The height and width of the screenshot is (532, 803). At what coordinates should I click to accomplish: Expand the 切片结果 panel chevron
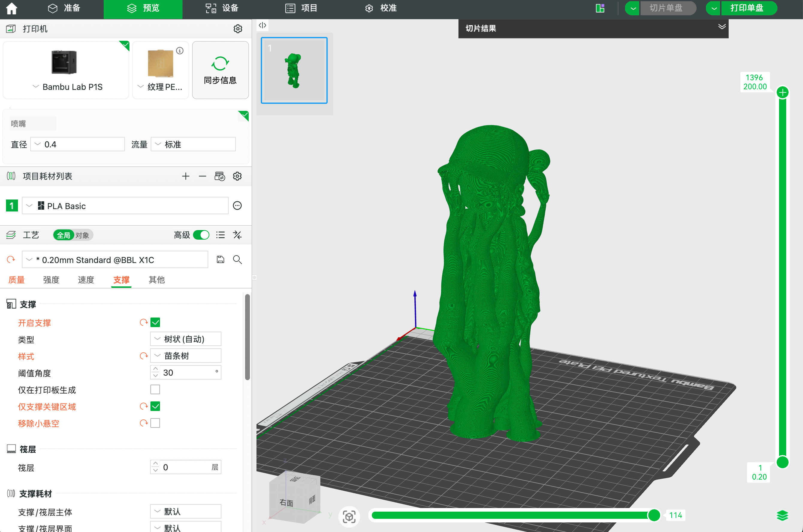pyautogui.click(x=722, y=27)
